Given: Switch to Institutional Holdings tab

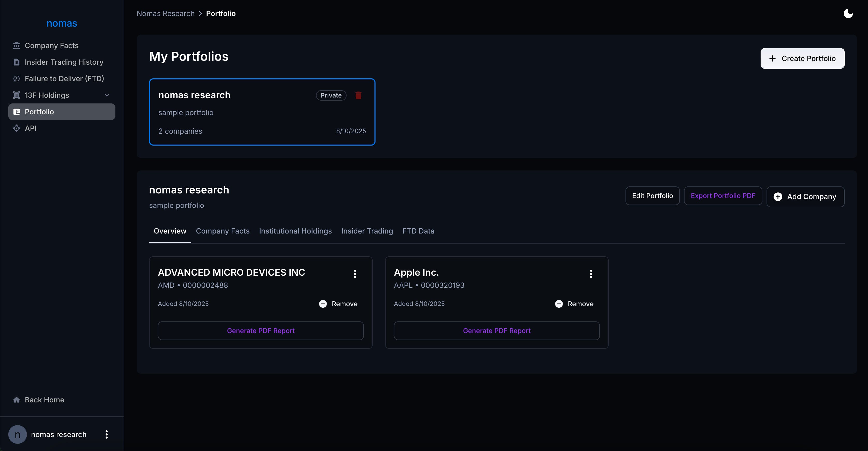Looking at the screenshot, I should 295,231.
